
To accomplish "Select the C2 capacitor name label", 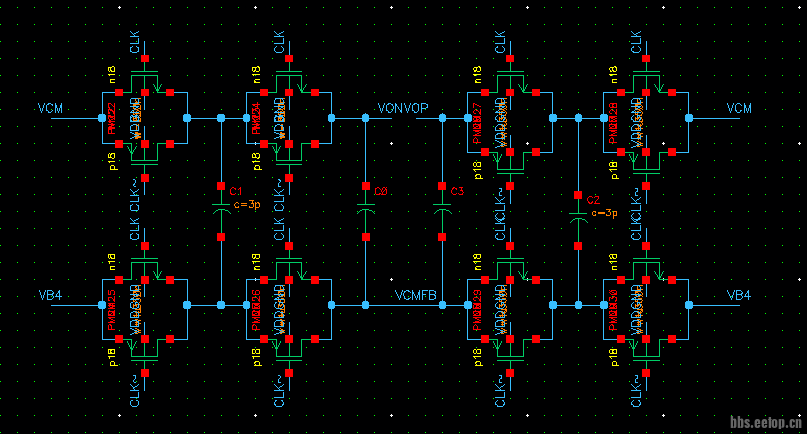I will click(x=593, y=200).
